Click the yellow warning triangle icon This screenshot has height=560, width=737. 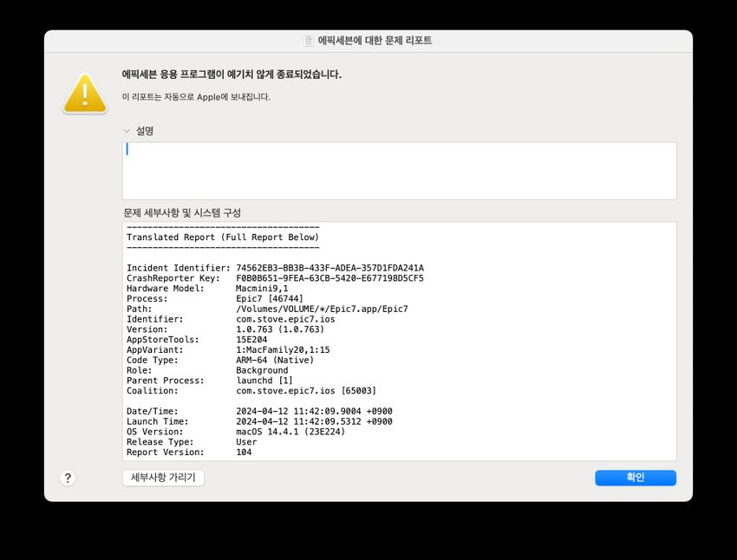tap(85, 94)
